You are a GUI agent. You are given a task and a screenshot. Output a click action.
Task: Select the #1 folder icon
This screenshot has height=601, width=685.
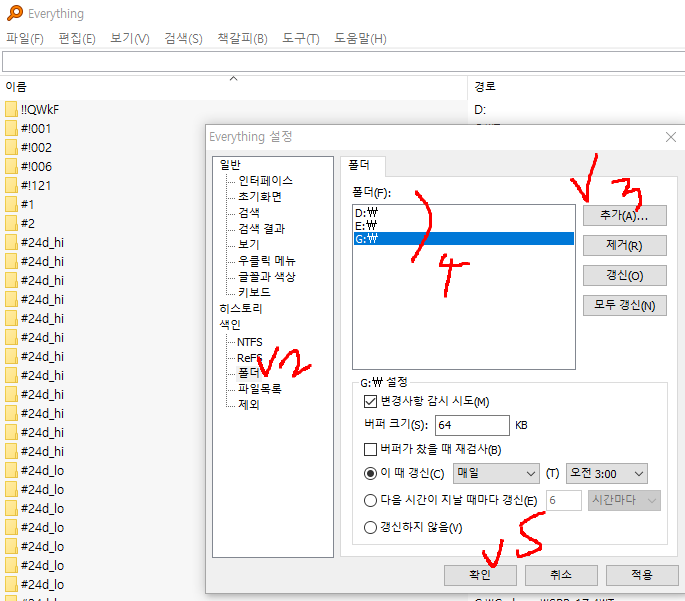click(11, 204)
